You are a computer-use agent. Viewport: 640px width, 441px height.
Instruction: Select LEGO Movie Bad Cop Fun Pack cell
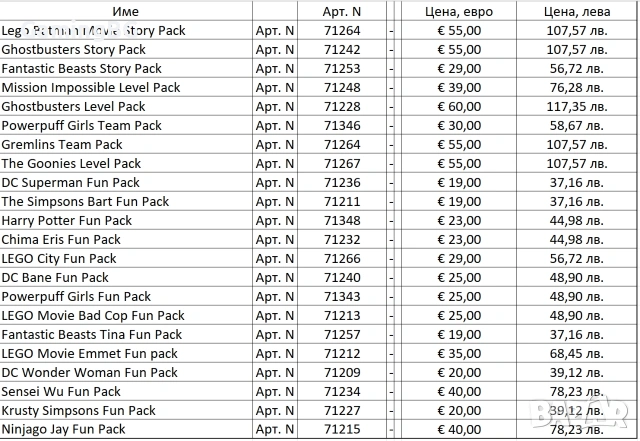pyautogui.click(x=126, y=315)
